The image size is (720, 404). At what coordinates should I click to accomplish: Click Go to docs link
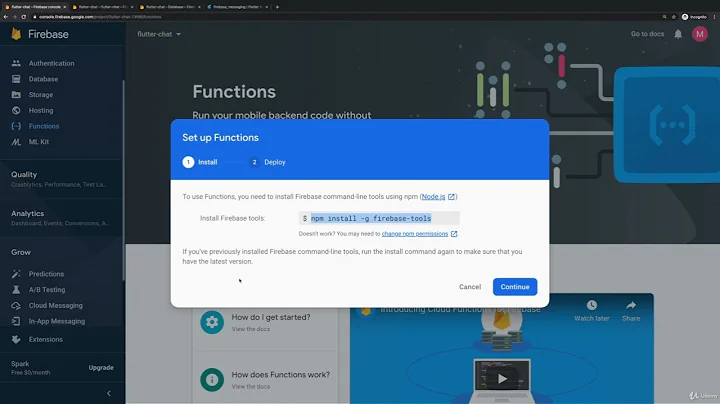(x=647, y=34)
